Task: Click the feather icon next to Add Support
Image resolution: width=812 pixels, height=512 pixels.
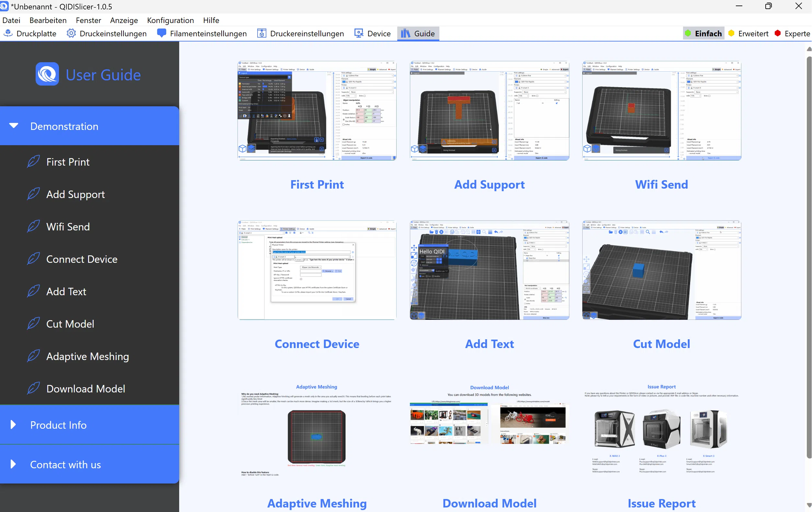Action: [33, 194]
